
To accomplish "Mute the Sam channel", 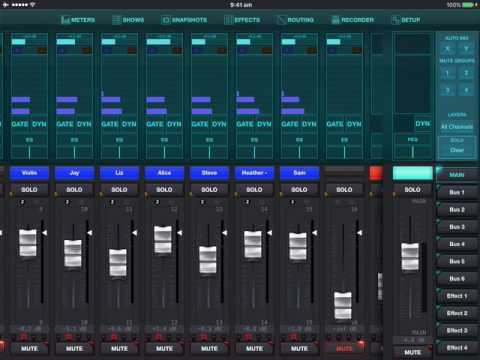I will [299, 348].
